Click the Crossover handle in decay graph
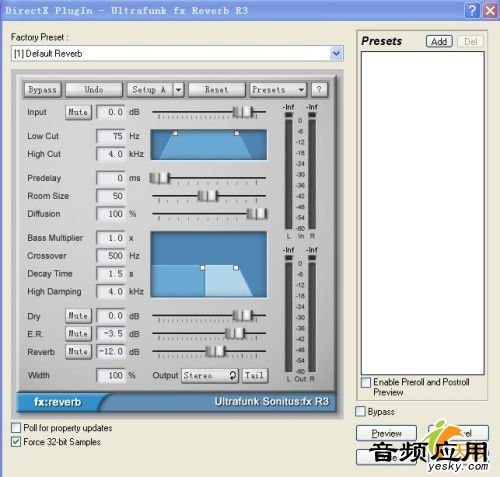Image resolution: width=500 pixels, height=477 pixels. click(202, 268)
